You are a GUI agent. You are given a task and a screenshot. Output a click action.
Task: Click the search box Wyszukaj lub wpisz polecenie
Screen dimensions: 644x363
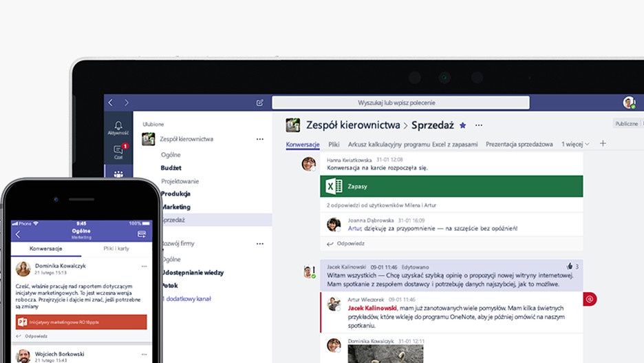point(400,103)
